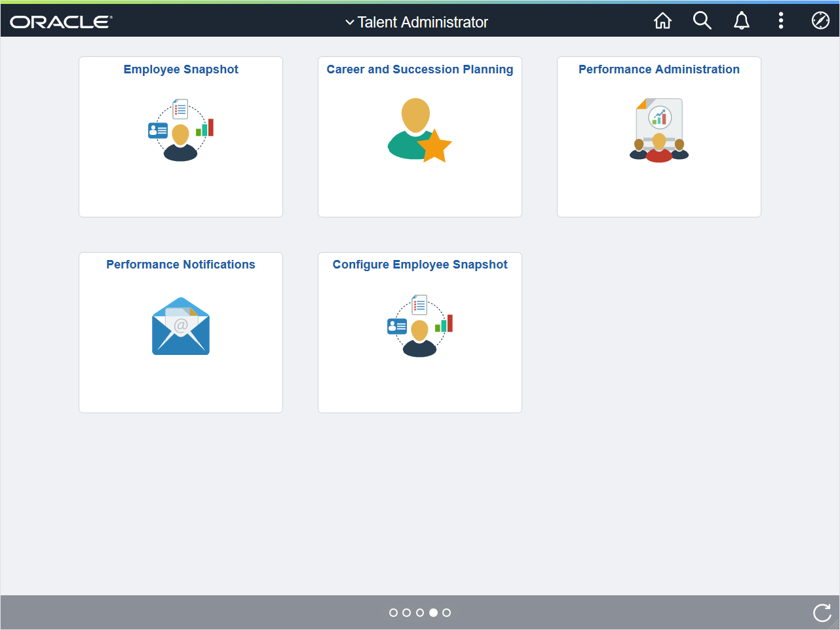Viewport: 840px width, 630px height.
Task: Select the fourth active homepage dot
Action: [x=433, y=613]
